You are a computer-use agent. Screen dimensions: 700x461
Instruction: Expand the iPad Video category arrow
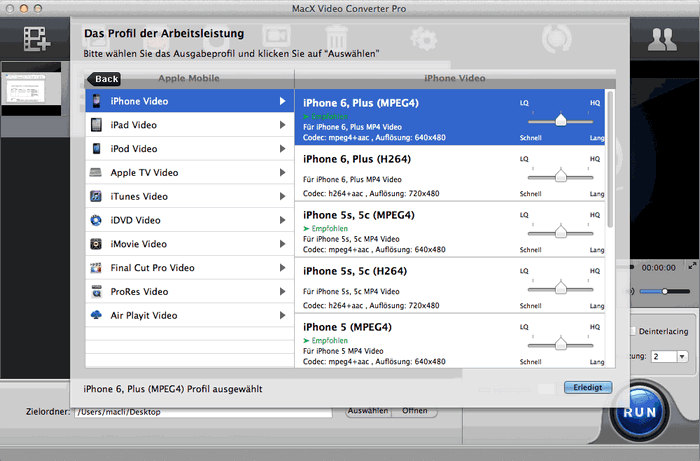pyautogui.click(x=282, y=125)
